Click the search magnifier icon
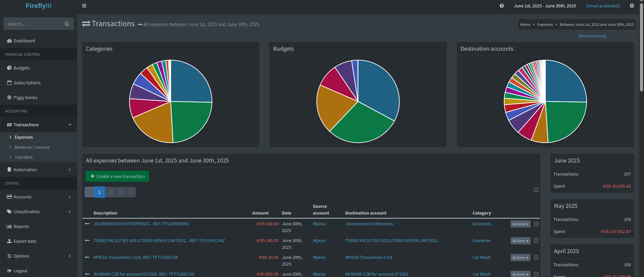644x277 pixels. click(67, 24)
